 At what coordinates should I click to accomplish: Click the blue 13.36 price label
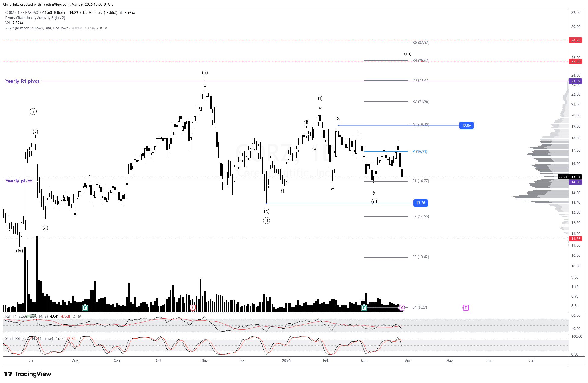(x=420, y=203)
